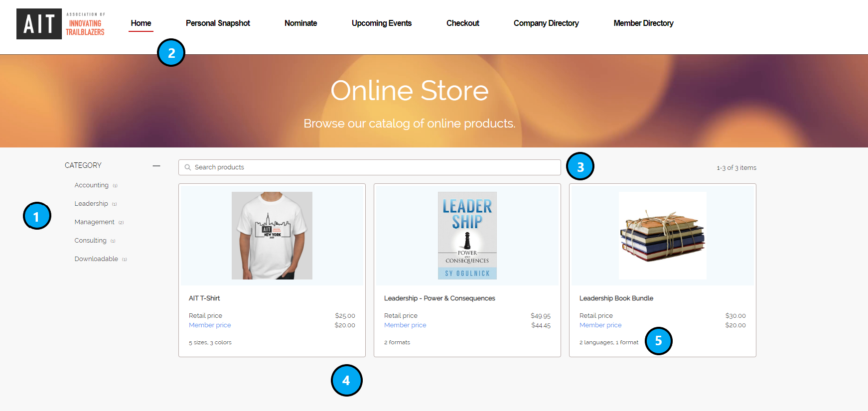The height and width of the screenshot is (411, 868).
Task: Filter by Accounting category
Action: point(92,185)
